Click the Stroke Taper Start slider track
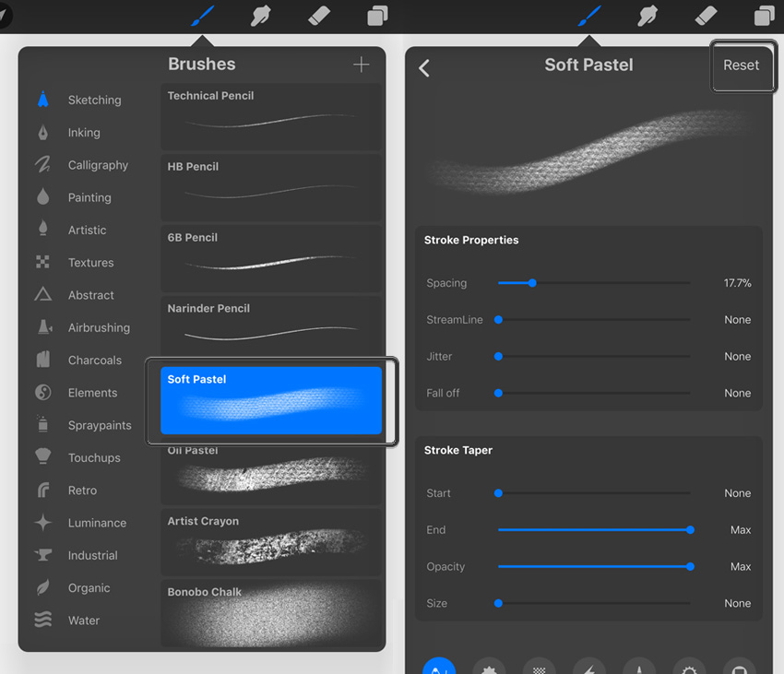Screen dimensions: 784x674 point(594,493)
